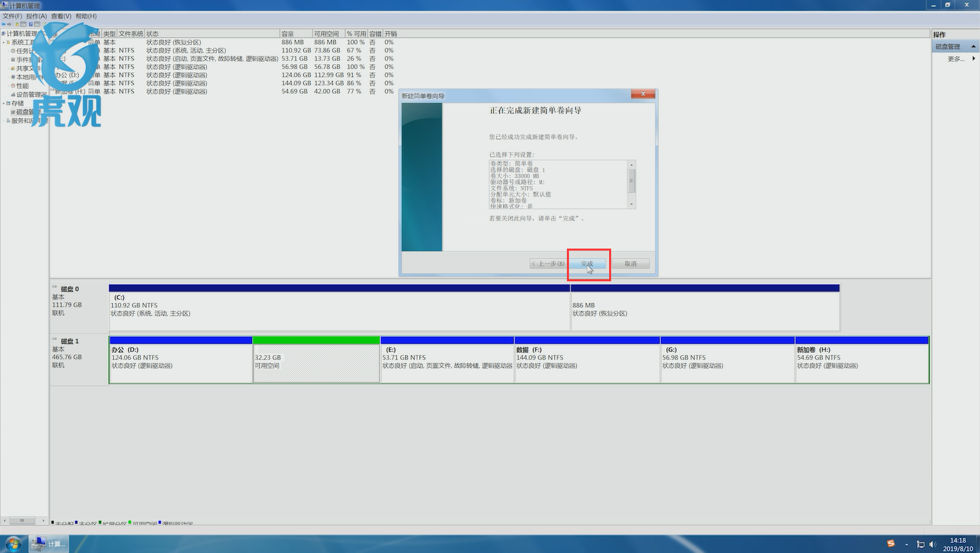This screenshot has height=553, width=980.
Task: Click the 54.69 GB capacity cell
Action: [x=295, y=91]
